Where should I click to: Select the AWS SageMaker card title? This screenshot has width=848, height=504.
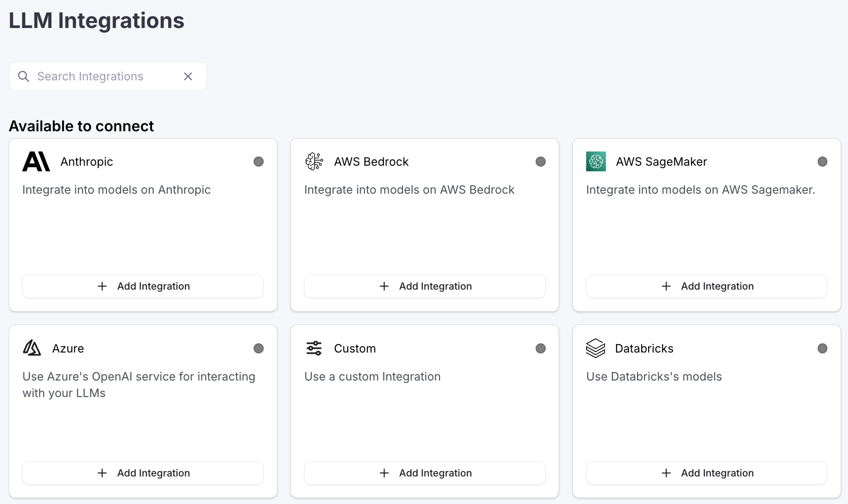tap(661, 162)
